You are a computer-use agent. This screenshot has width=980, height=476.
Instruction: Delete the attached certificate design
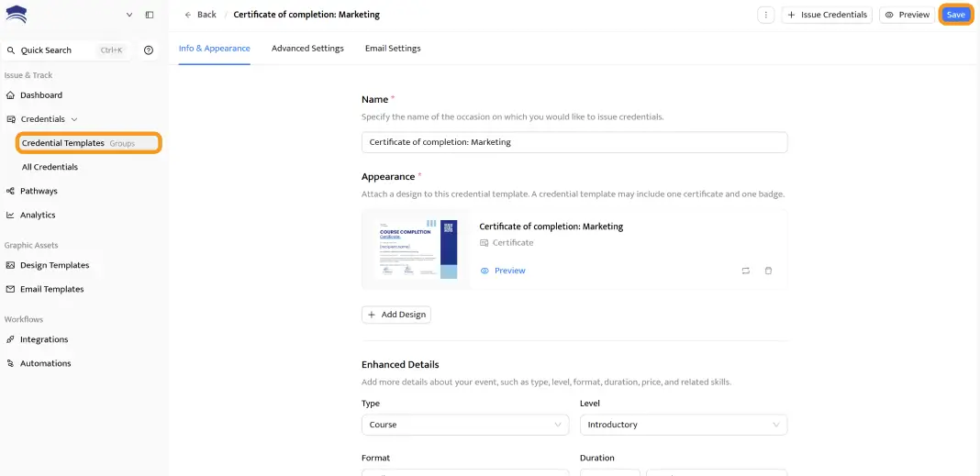coord(769,271)
